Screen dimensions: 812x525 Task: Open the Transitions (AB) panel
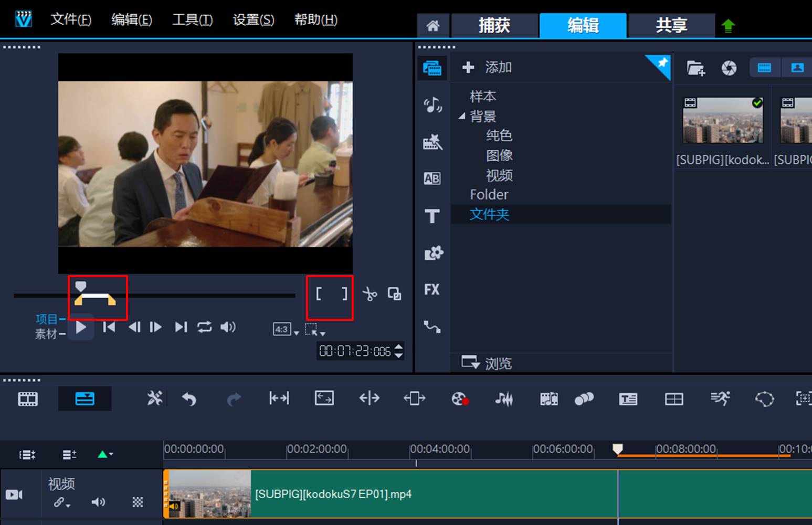coord(432,178)
